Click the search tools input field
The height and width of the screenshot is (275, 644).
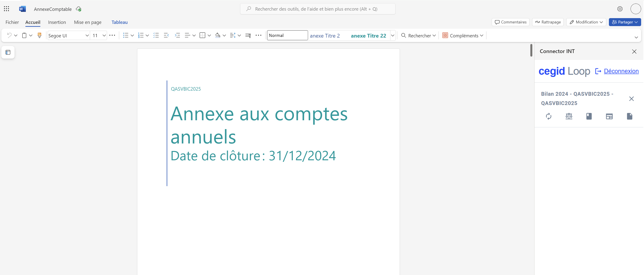click(x=318, y=9)
